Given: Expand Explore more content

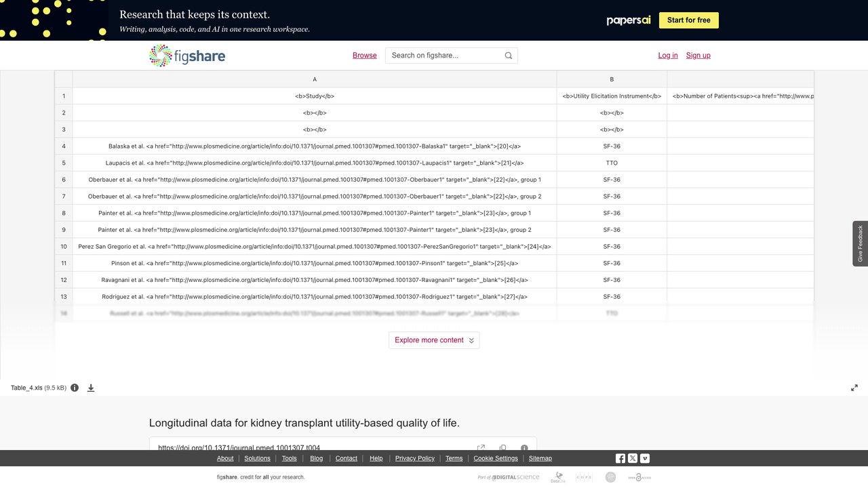Looking at the screenshot, I should tap(434, 340).
